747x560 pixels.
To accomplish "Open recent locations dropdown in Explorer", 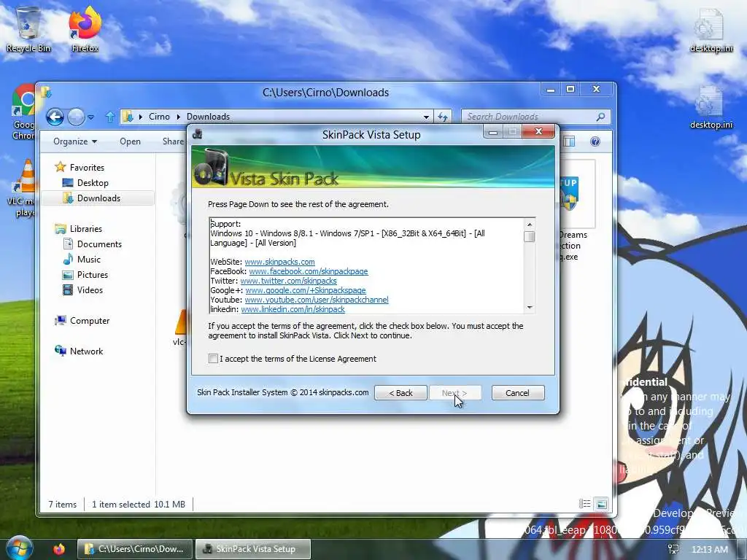I will (x=90, y=117).
